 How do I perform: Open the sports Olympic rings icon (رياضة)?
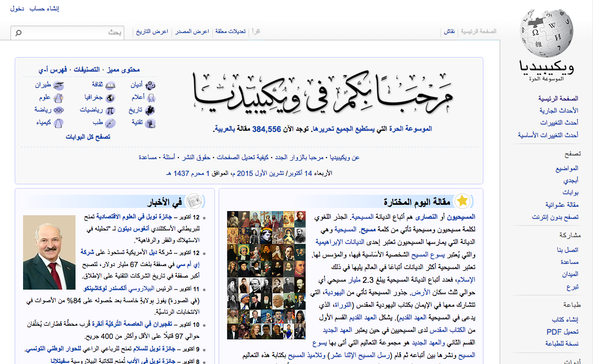pos(58,110)
